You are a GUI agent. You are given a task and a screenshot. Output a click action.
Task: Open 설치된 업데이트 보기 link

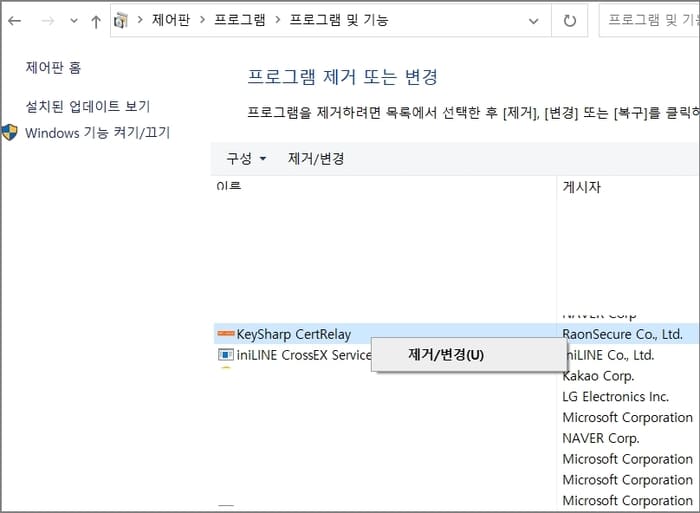coord(88,106)
